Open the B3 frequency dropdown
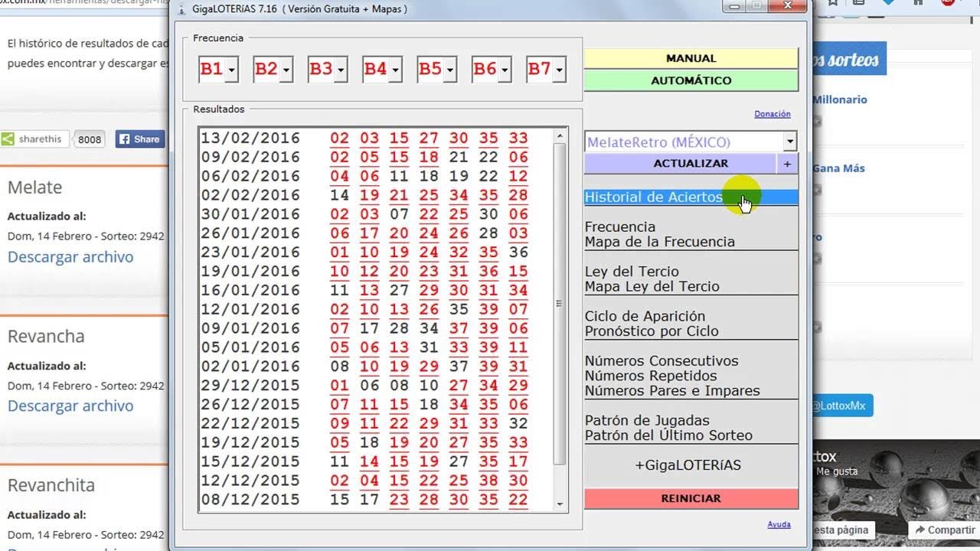The image size is (980, 551). (341, 70)
